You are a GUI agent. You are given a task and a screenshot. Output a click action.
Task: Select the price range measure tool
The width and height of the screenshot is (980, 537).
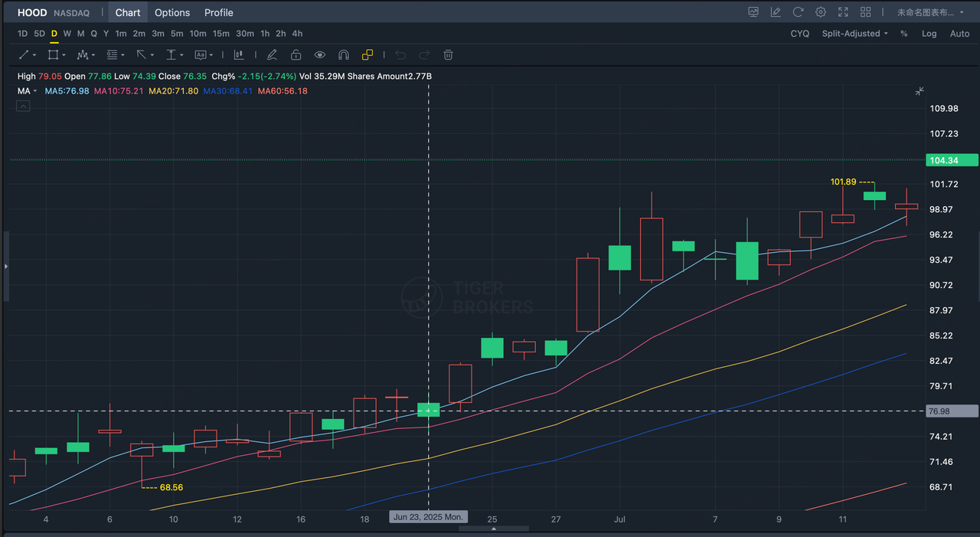click(171, 54)
